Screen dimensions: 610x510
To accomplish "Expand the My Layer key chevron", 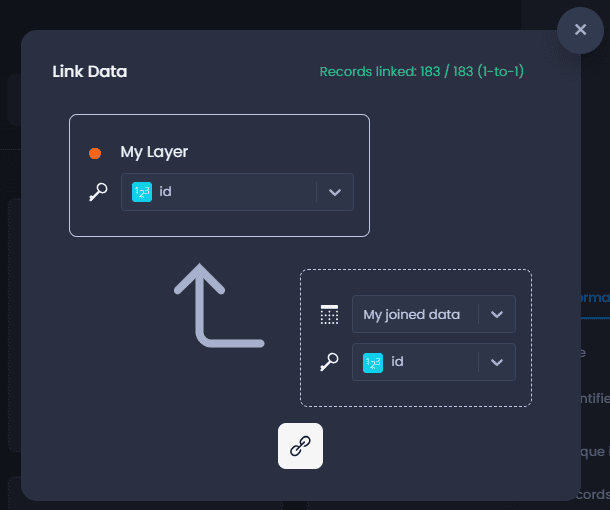I will point(335,192).
